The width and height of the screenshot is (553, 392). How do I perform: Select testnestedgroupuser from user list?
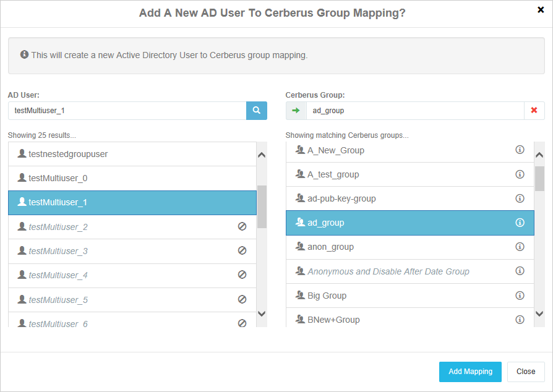pos(68,154)
